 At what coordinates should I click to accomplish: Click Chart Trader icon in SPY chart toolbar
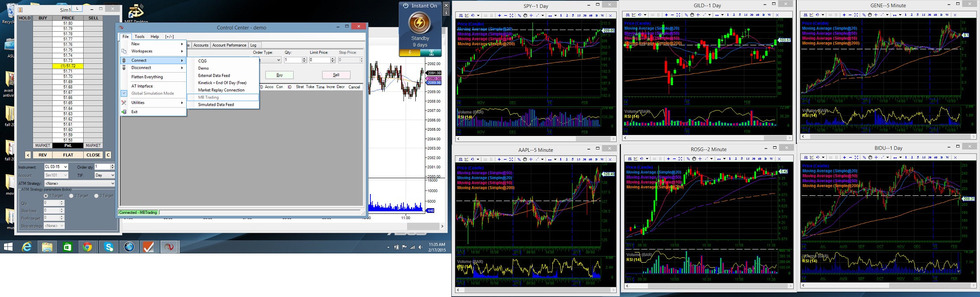467,15
